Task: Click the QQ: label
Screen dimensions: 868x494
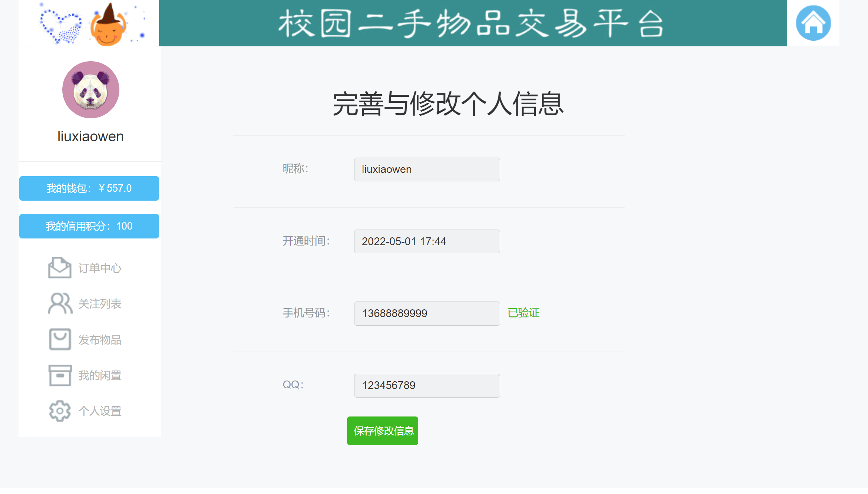Action: [293, 385]
